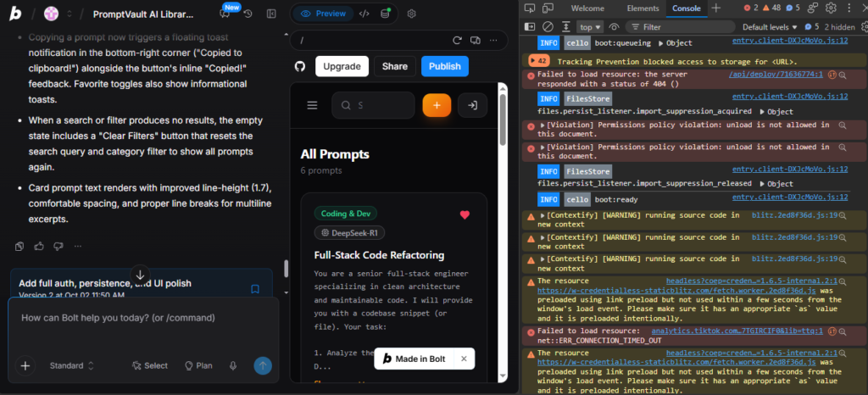Viewport: 868px width, 395px height.
Task: Select the DevTools Console tab
Action: tap(687, 8)
